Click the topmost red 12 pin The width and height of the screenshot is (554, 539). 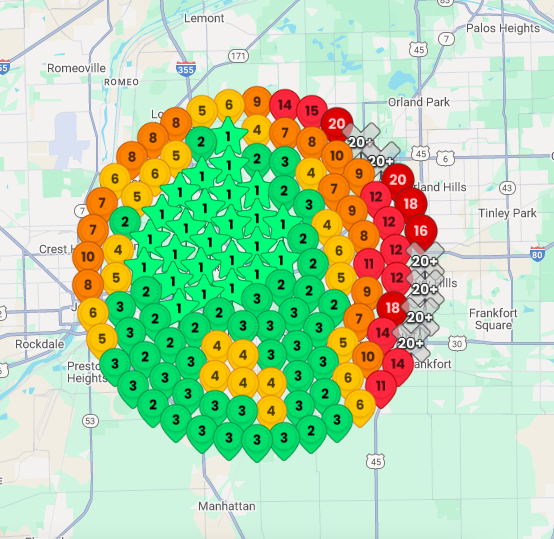376,197
